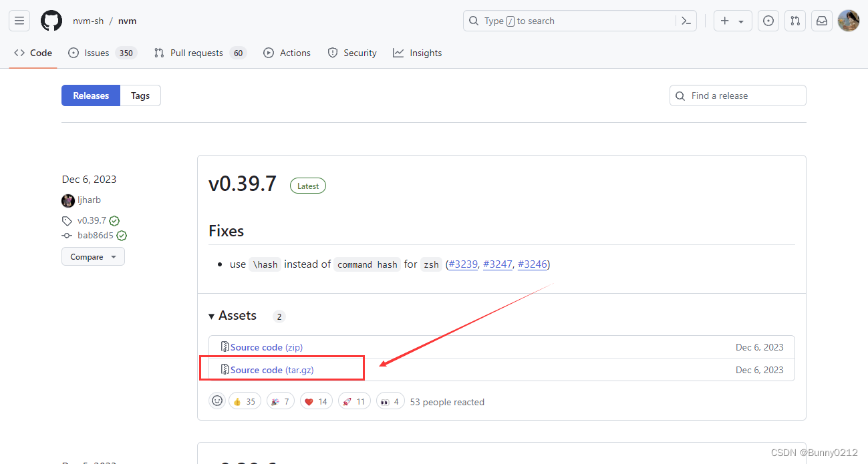The width and height of the screenshot is (868, 464).
Task: Show verified check next to v0.39.7 tag
Action: click(x=114, y=220)
